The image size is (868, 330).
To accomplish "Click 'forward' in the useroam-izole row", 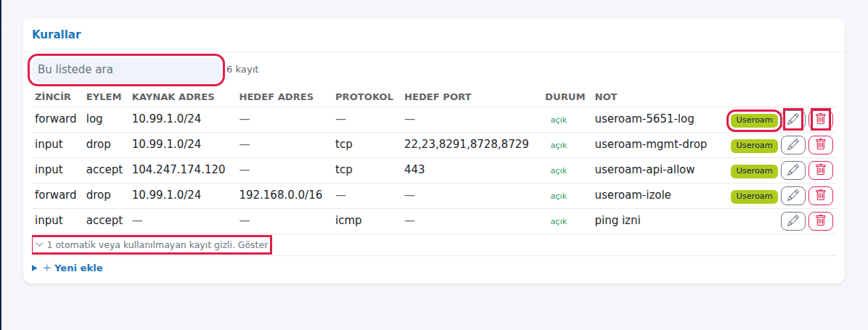I will tap(55, 195).
